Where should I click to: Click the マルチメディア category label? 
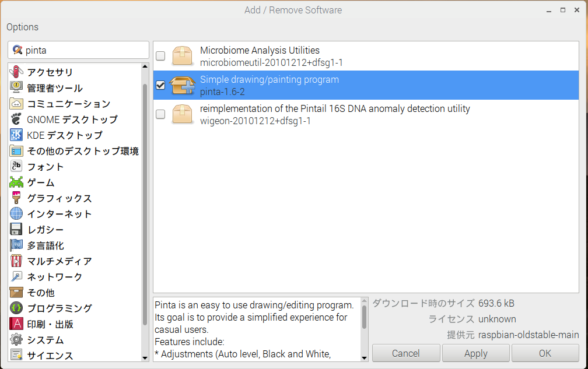tap(60, 261)
